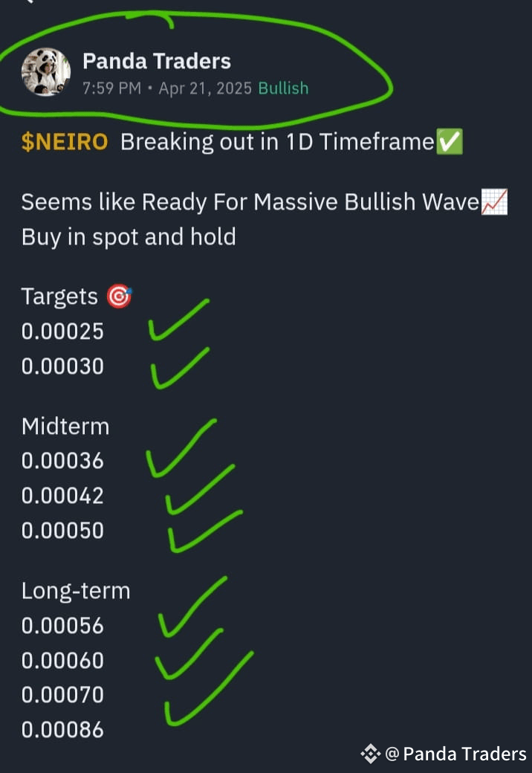Click the Bullish sentiment label
This screenshot has height=773, width=532.
(x=283, y=88)
